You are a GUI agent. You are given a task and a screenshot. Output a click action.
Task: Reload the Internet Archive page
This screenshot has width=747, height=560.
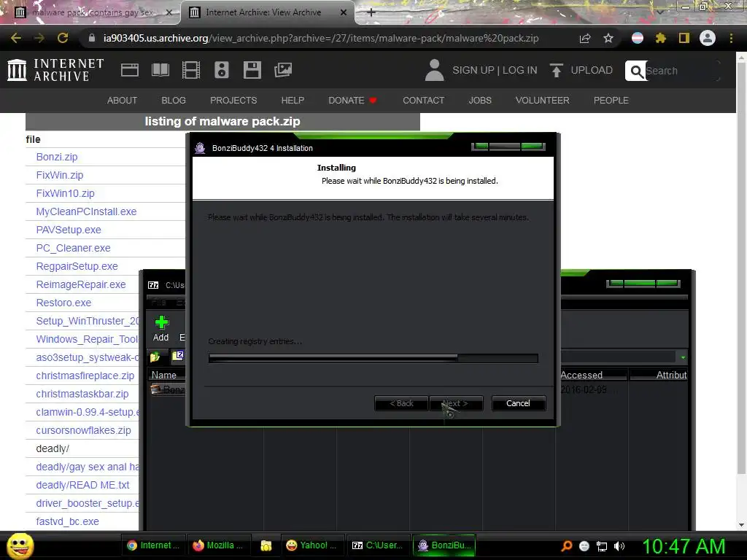point(63,38)
